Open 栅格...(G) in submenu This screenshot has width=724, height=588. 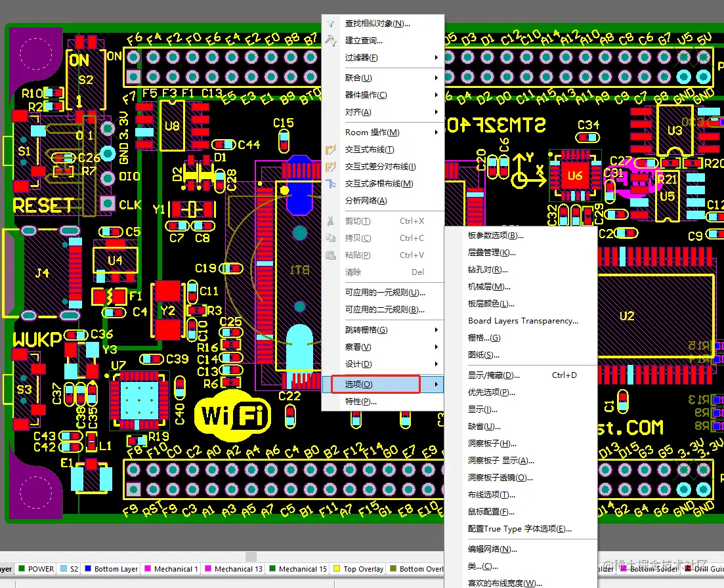[x=521, y=338]
